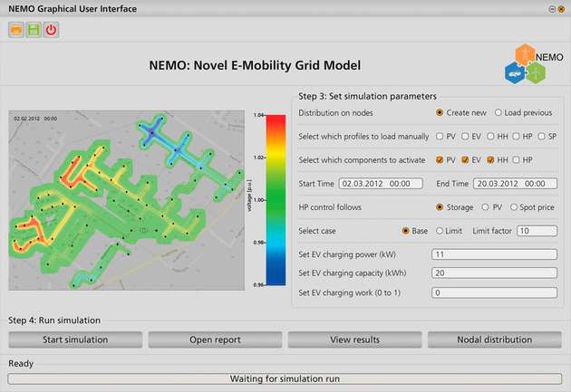Click the View results button

355,339
